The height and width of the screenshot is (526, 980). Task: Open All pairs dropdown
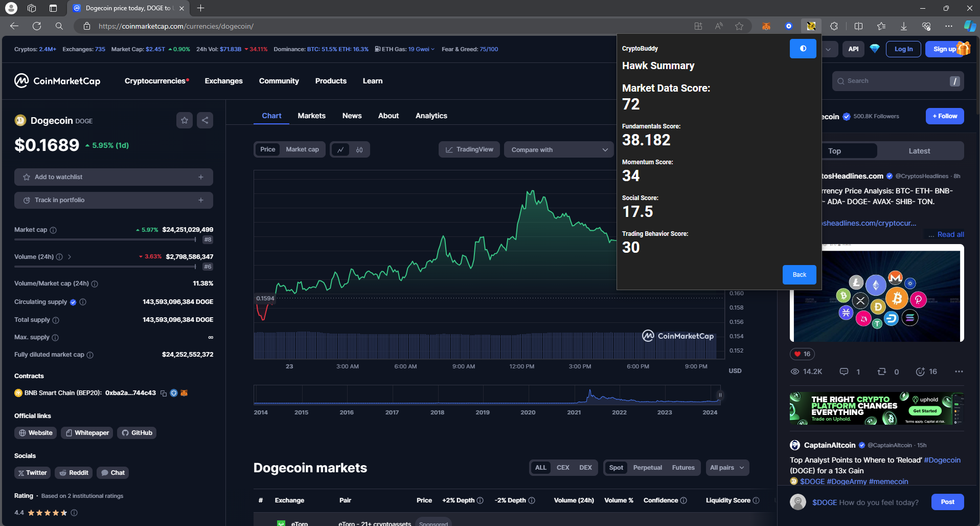coord(727,468)
